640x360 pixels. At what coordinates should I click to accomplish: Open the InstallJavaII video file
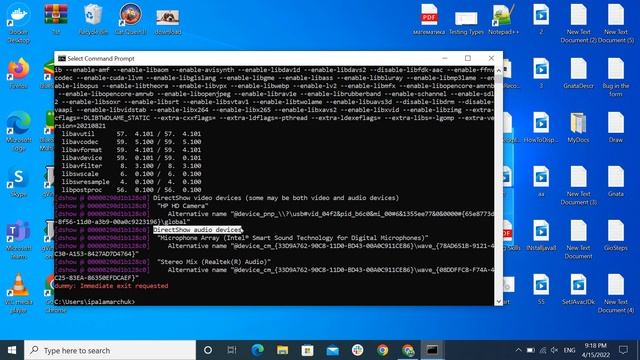pos(541,236)
